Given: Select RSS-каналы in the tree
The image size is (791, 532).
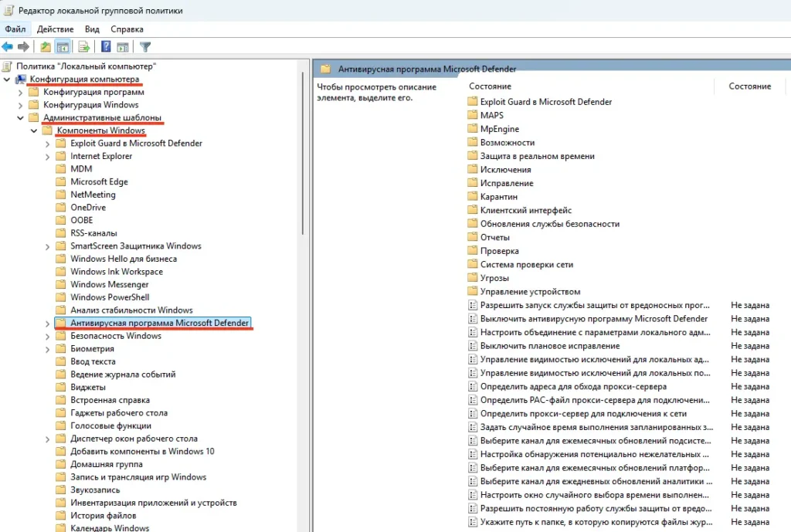Looking at the screenshot, I should (93, 233).
